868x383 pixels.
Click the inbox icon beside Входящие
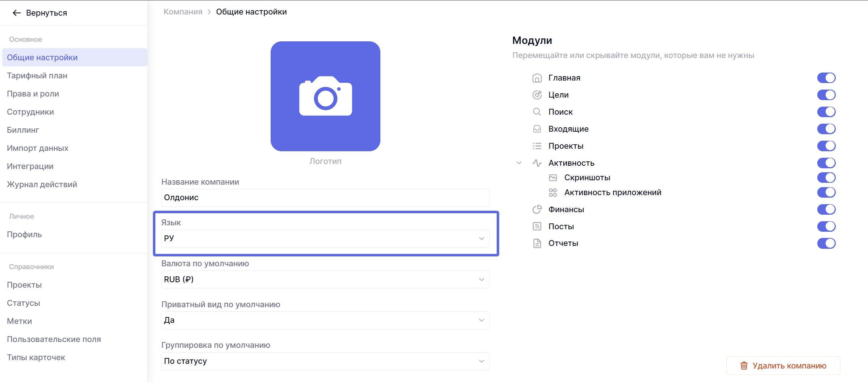pyautogui.click(x=537, y=129)
